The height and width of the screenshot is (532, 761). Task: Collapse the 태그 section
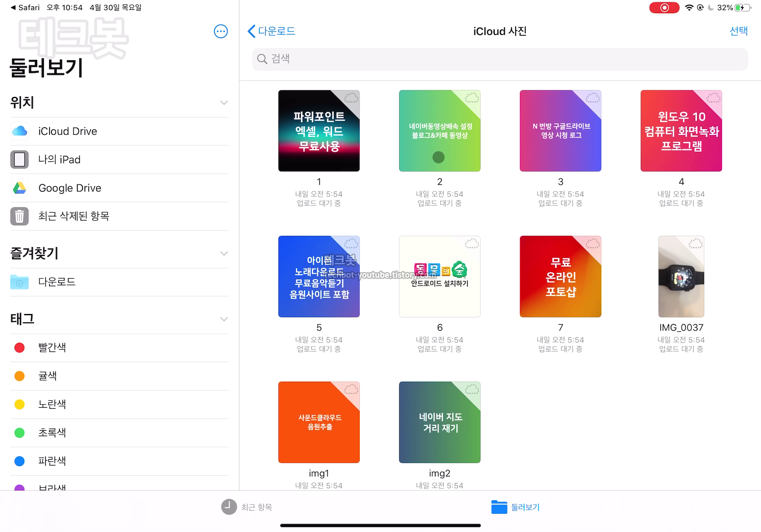coord(224,319)
